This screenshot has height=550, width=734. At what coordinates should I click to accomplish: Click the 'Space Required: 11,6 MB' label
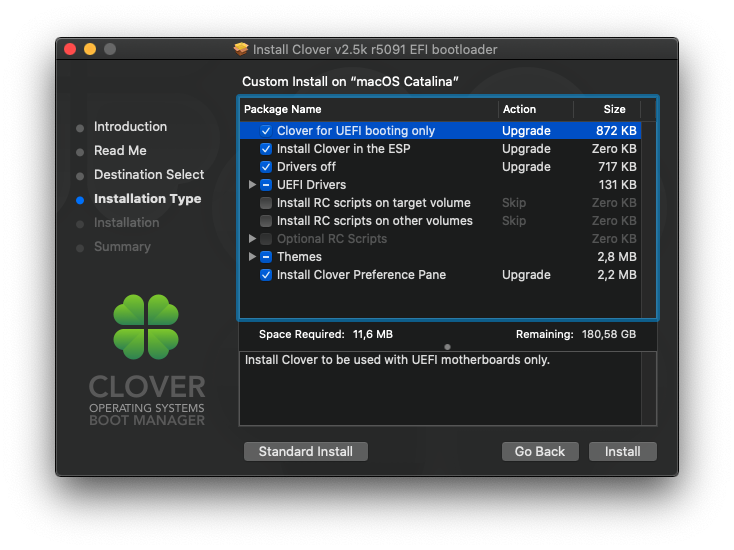pyautogui.click(x=326, y=334)
